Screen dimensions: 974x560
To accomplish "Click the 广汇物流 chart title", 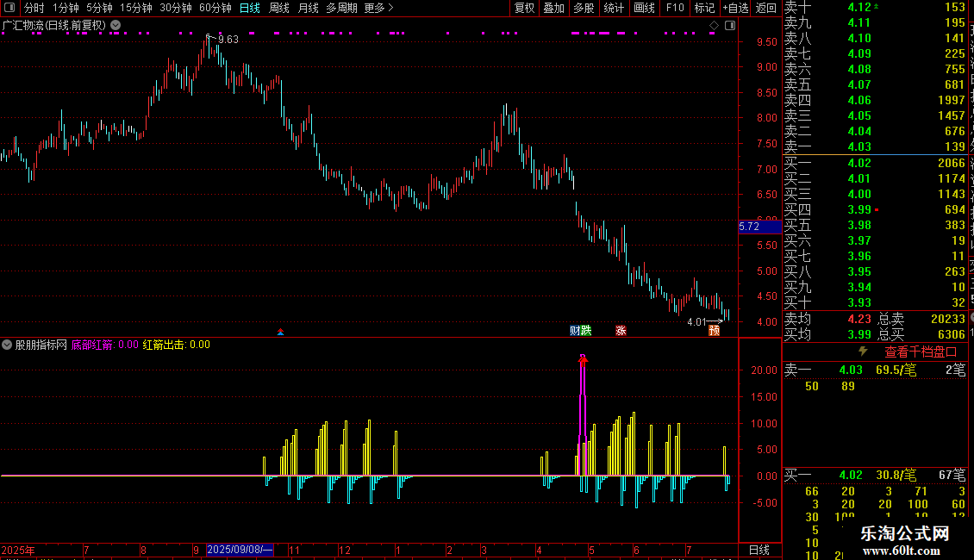I will [54, 26].
